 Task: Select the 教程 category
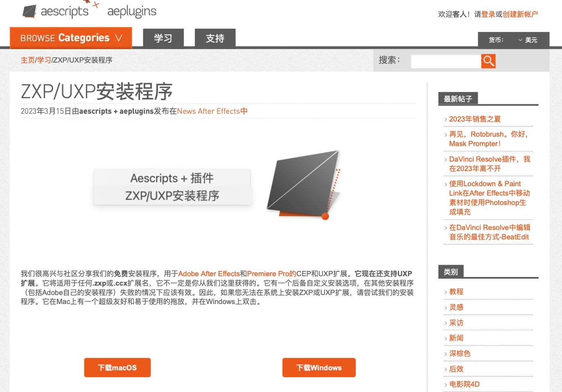pyautogui.click(x=456, y=292)
